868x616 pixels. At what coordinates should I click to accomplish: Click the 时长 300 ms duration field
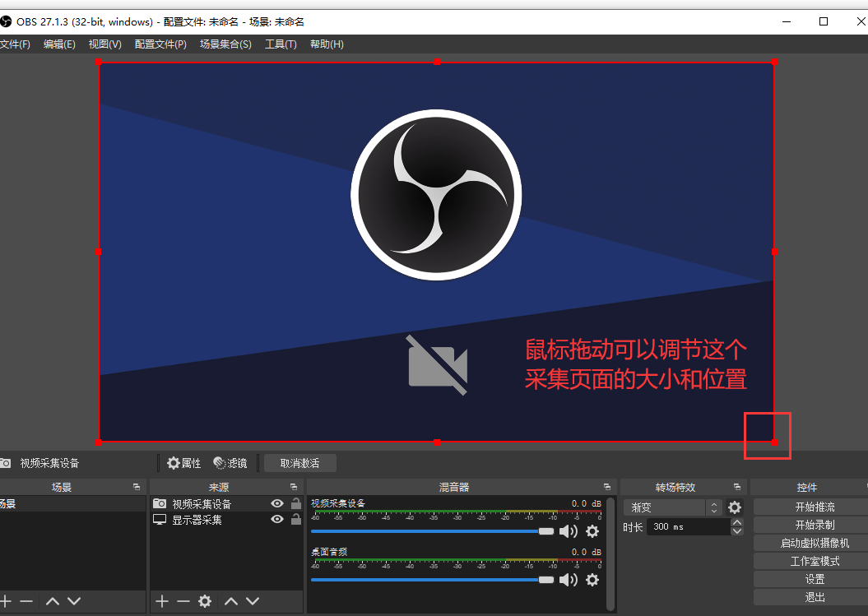(x=688, y=527)
